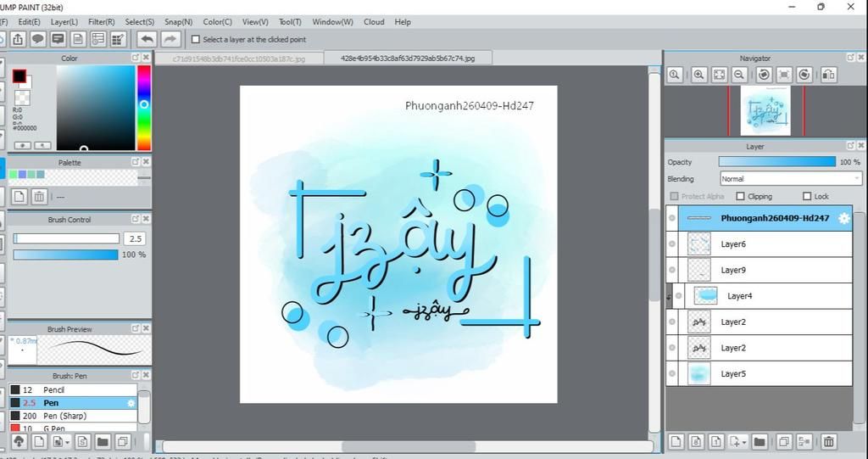Create a new layer folder in Layer panel
Image resolution: width=868 pixels, height=459 pixels.
pyautogui.click(x=759, y=442)
